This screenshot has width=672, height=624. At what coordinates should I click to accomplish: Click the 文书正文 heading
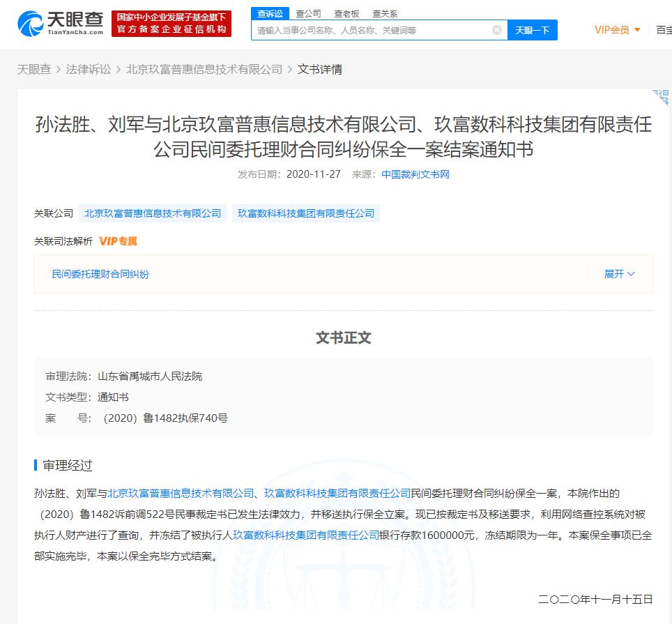(x=343, y=337)
